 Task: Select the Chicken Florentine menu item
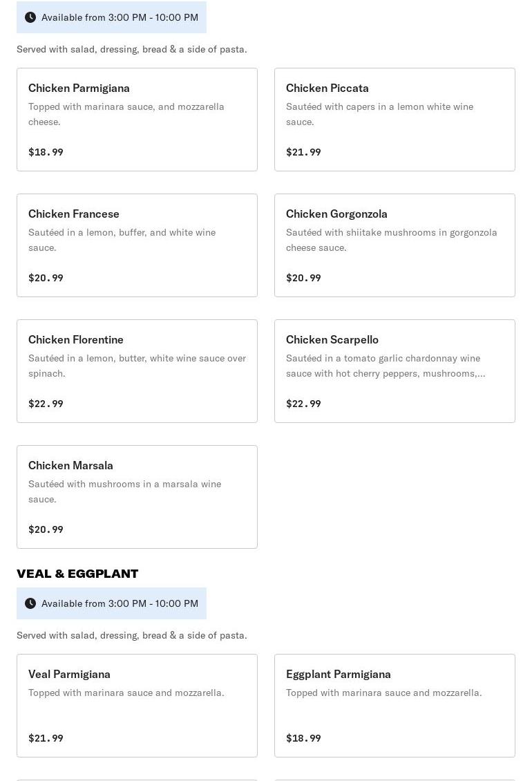137,371
